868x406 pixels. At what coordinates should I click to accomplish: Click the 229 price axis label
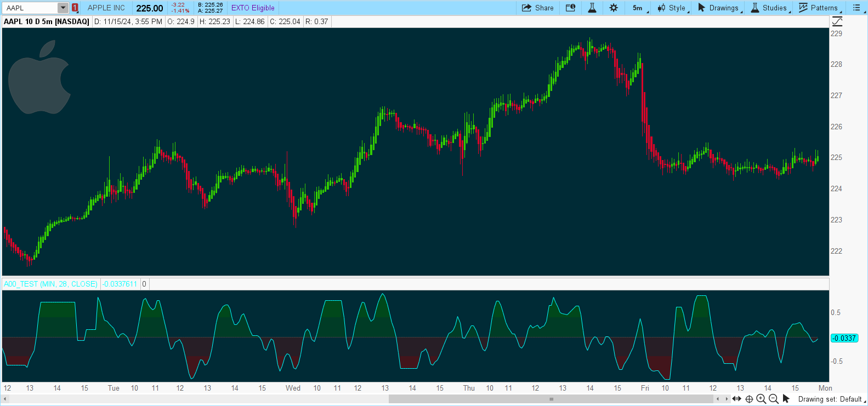[x=836, y=33]
